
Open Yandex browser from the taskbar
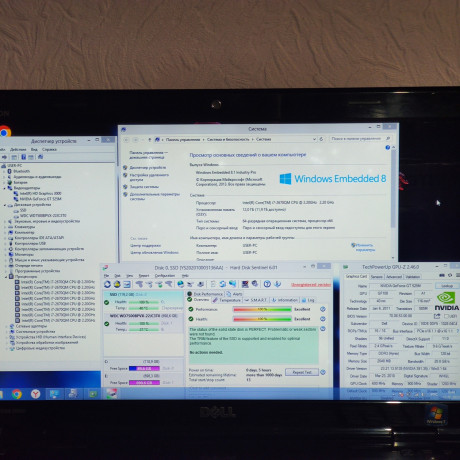pos(35,394)
